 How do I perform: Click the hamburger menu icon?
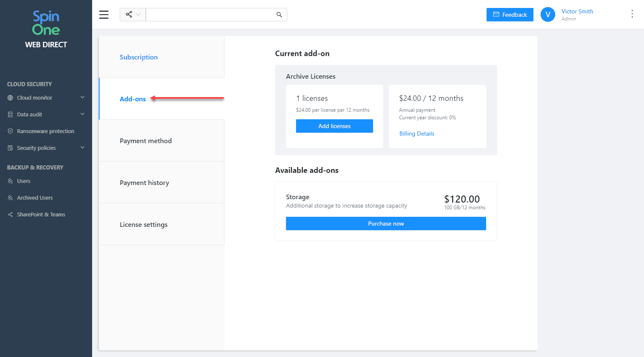[x=104, y=15]
